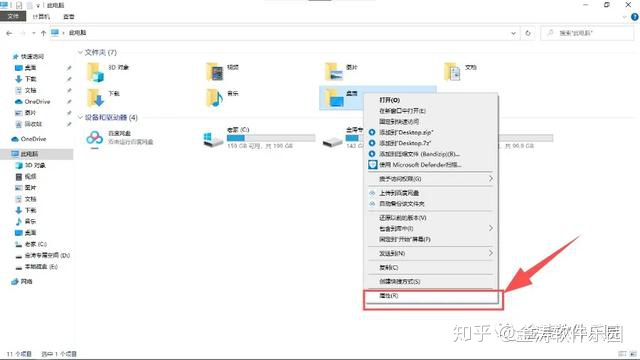
Task: Collapse the 文件夹 (7) group header
Action: tap(80, 52)
